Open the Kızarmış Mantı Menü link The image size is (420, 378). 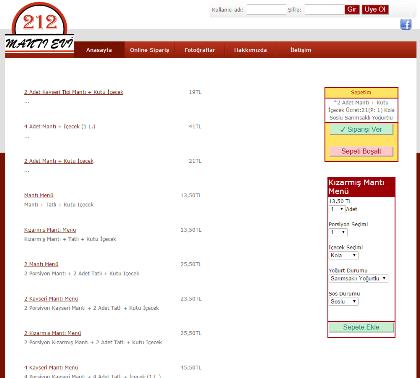point(50,230)
